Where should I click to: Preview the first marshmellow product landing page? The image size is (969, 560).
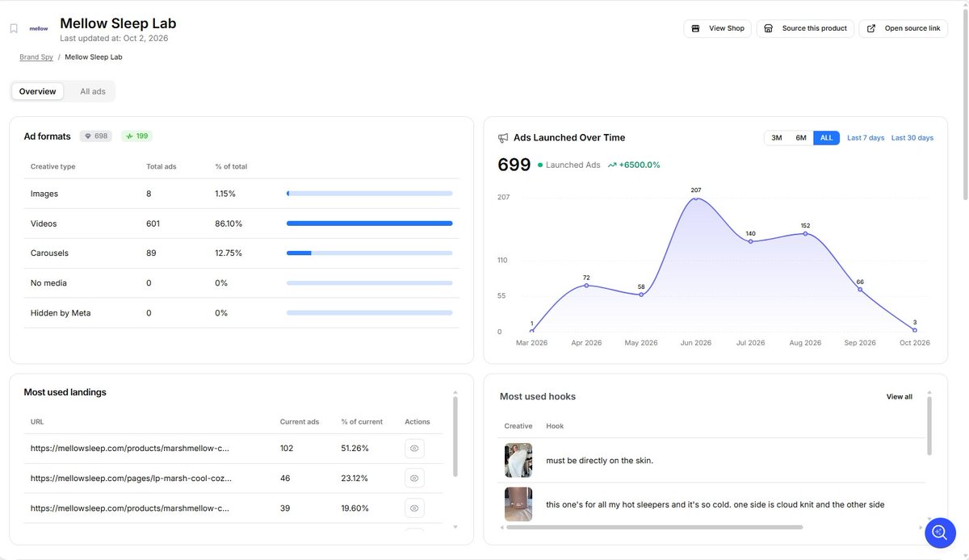(x=414, y=449)
